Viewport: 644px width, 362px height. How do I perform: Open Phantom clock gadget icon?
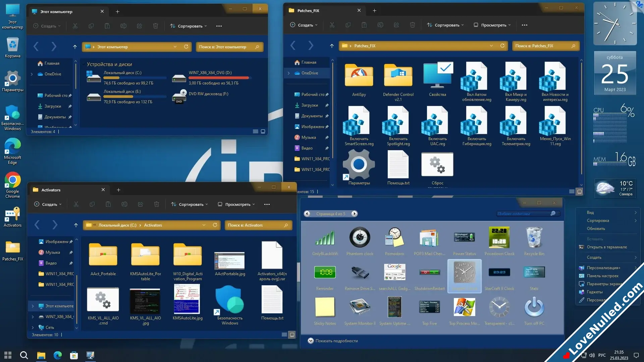[x=359, y=237]
